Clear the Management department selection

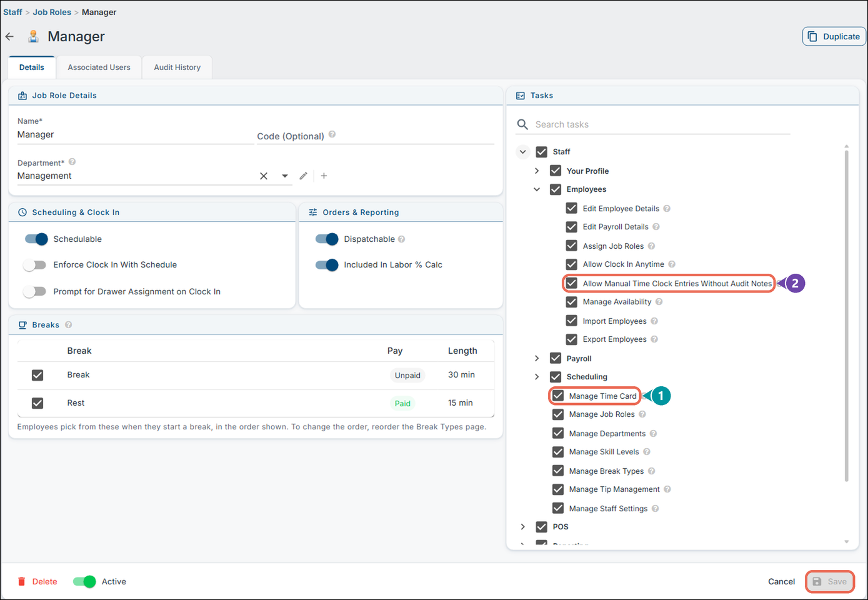click(264, 176)
